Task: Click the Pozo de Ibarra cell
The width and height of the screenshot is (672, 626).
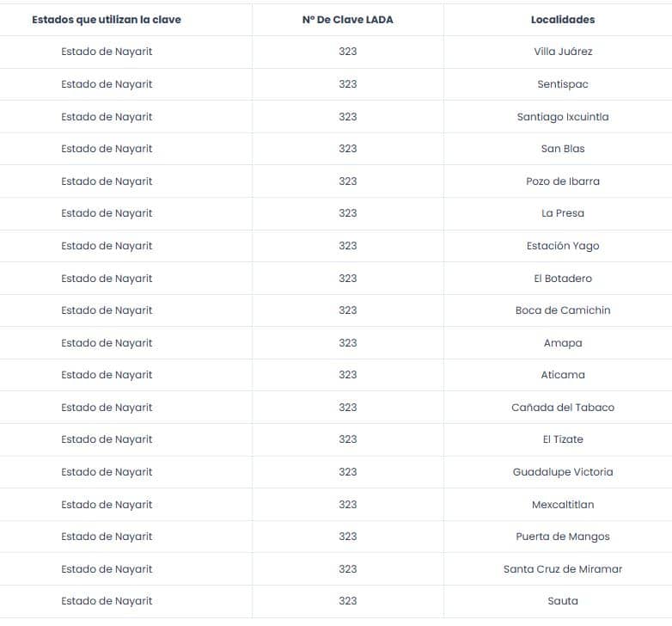Action: coord(563,181)
